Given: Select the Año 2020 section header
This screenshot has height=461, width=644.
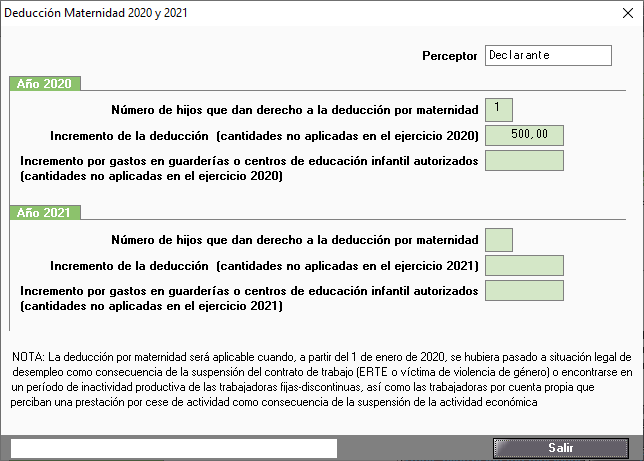Looking at the screenshot, I should (45, 83).
